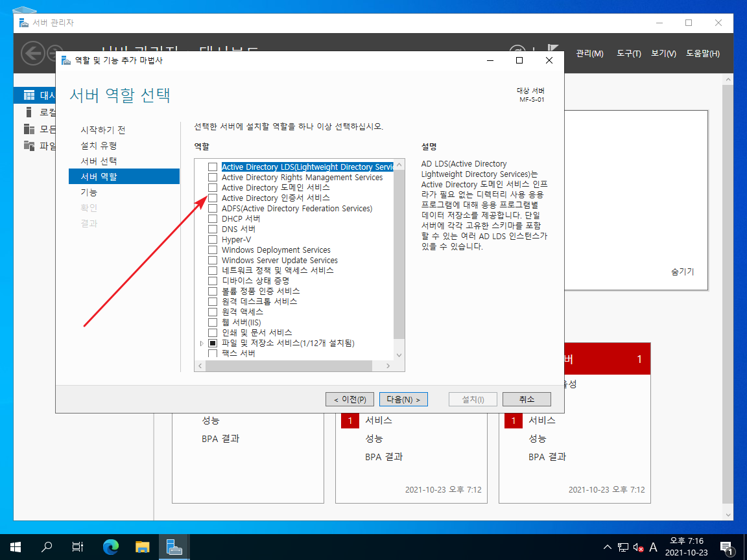Open the 보기(V) menu
Screen dimensions: 747x560
pyautogui.click(x=663, y=54)
